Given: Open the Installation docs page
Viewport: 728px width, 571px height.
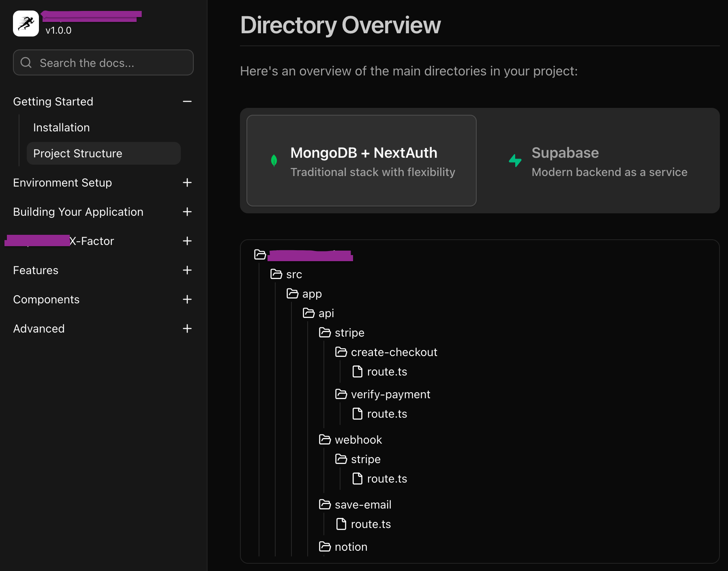Looking at the screenshot, I should 62,127.
